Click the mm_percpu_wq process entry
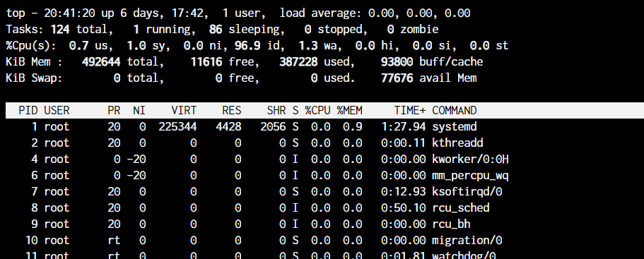Image resolution: width=644 pixels, height=259 pixels. pyautogui.click(x=470, y=176)
